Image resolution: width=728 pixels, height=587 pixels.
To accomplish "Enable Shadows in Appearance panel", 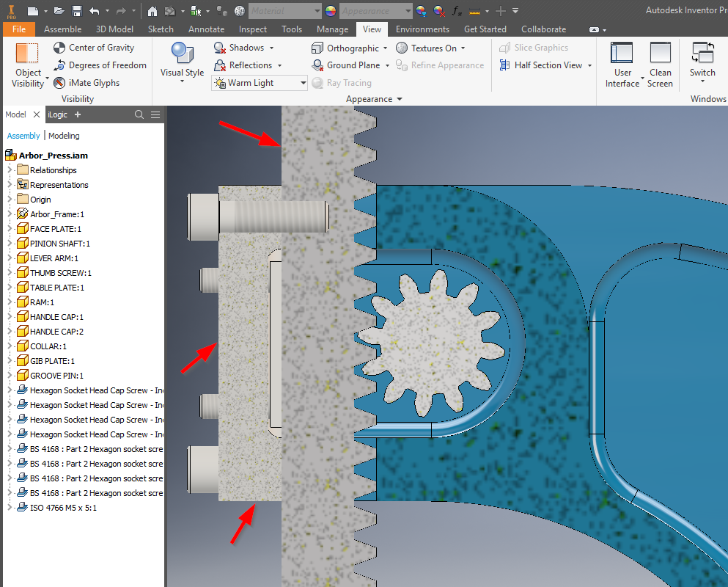I will (244, 47).
